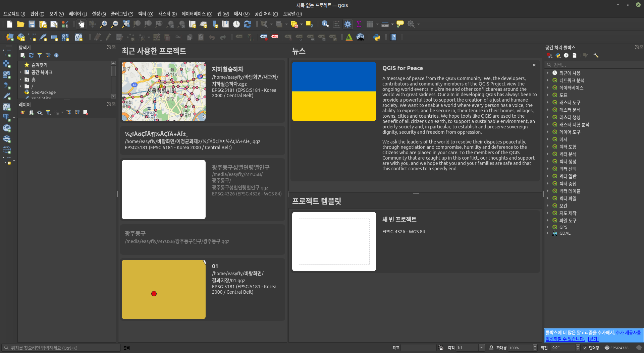Image resolution: width=644 pixels, height=353 pixels.
Task: Click Add WMS/WMTS Layer globe icon
Action: pos(7,128)
